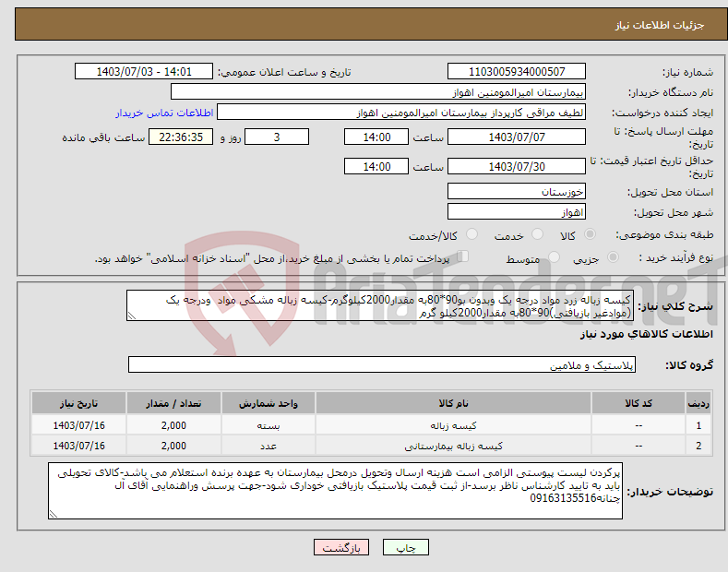Click the بازگشت (back) button
This screenshot has height=572, width=728.
click(x=341, y=548)
